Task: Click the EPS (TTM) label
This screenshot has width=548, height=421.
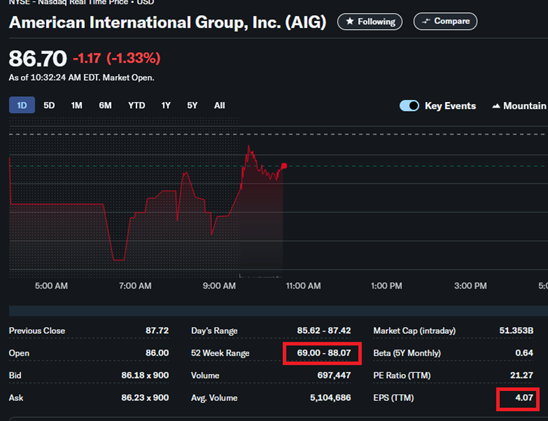Action: (394, 398)
